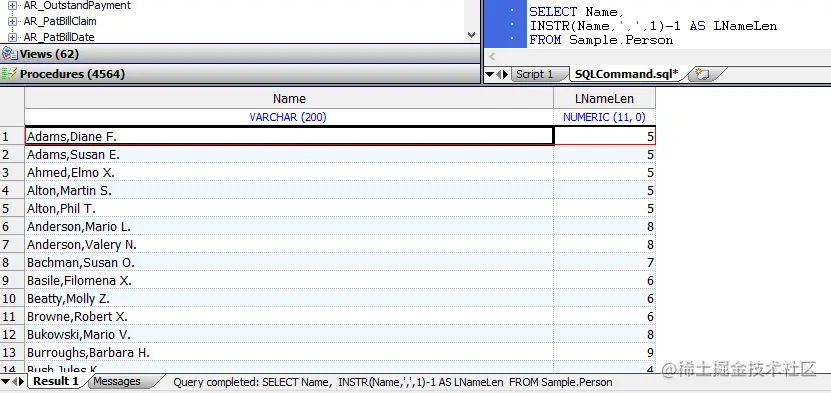Click the INSTR function line in editor
The image size is (831, 393).
tap(653, 25)
